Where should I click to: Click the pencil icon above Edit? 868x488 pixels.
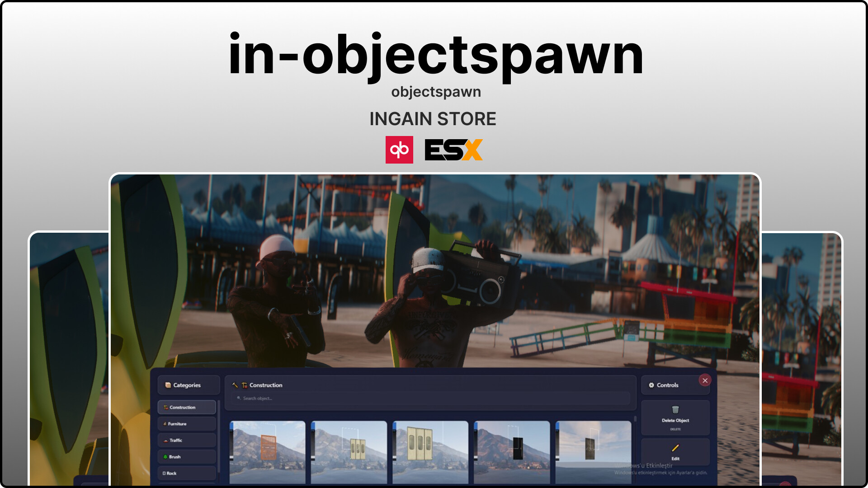pyautogui.click(x=675, y=448)
